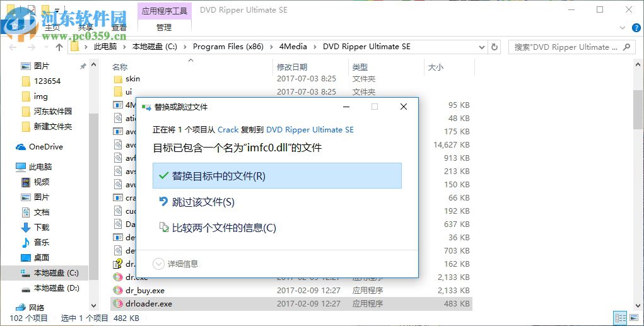Image resolution: width=644 pixels, height=326 pixels.
Task: Close the replace or skip dialog
Action: click(x=403, y=107)
